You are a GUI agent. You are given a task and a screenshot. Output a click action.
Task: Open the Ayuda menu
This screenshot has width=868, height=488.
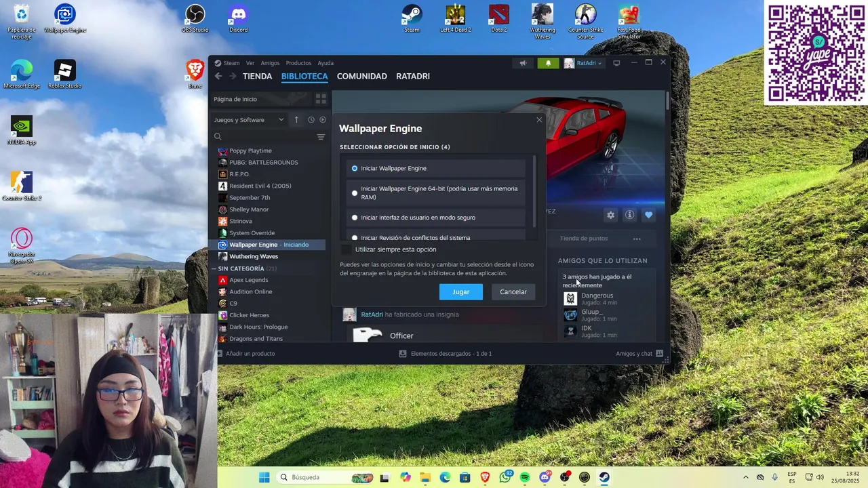325,63
